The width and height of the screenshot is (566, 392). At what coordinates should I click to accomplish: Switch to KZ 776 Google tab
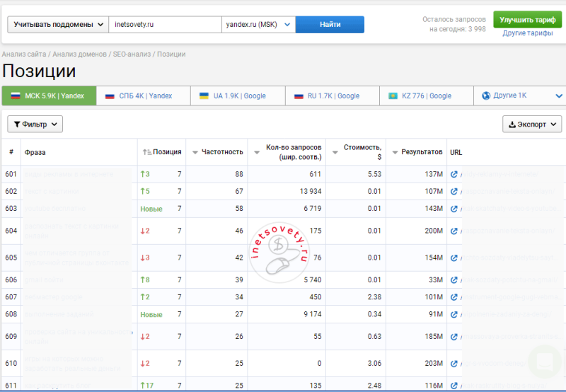coord(427,96)
